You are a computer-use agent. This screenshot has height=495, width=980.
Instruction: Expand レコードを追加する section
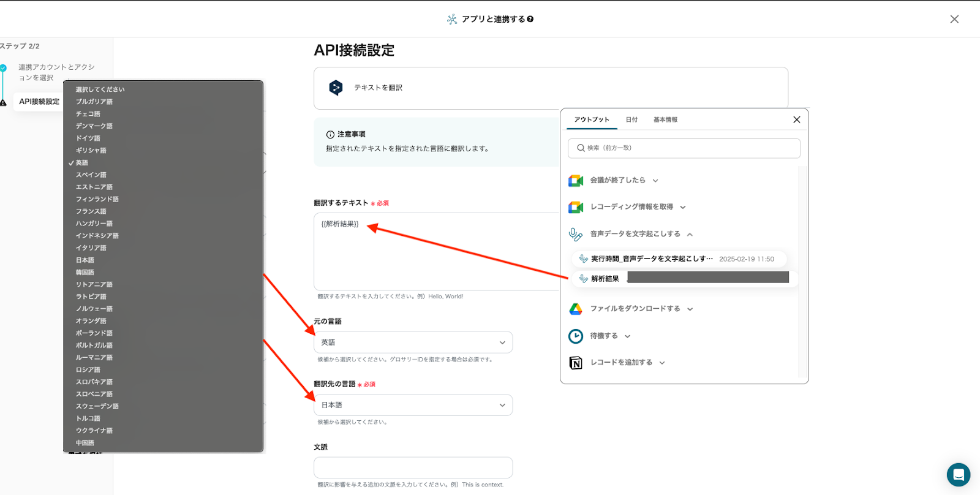pyautogui.click(x=662, y=363)
